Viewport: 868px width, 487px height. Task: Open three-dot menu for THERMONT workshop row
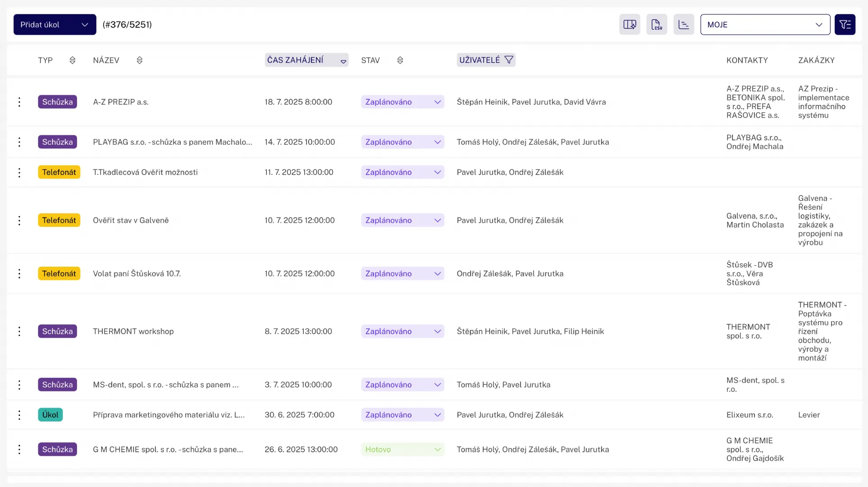tap(19, 331)
